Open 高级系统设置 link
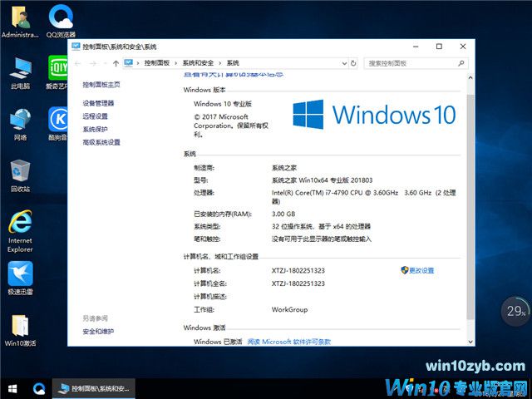The image size is (532, 399). tap(101, 142)
